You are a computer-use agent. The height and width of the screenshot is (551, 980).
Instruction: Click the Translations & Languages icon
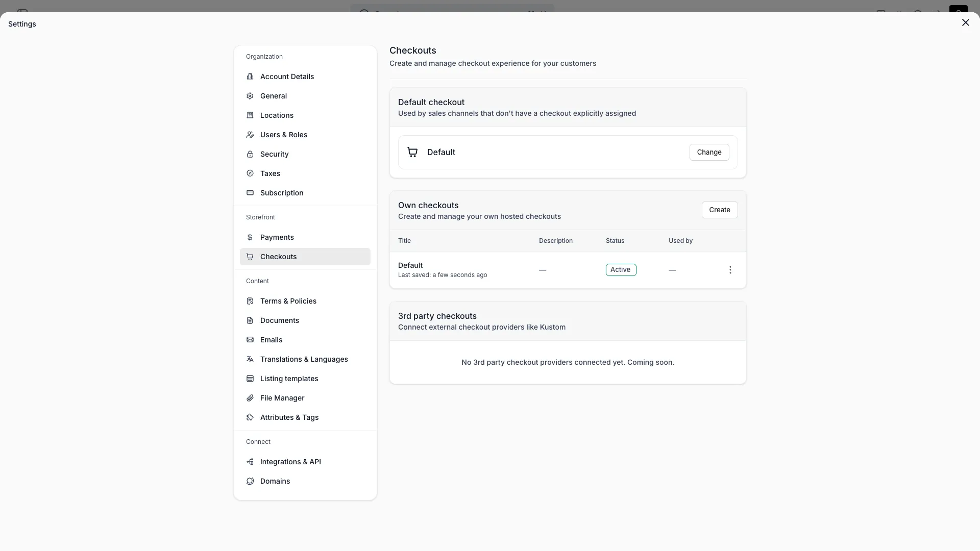[x=250, y=359]
